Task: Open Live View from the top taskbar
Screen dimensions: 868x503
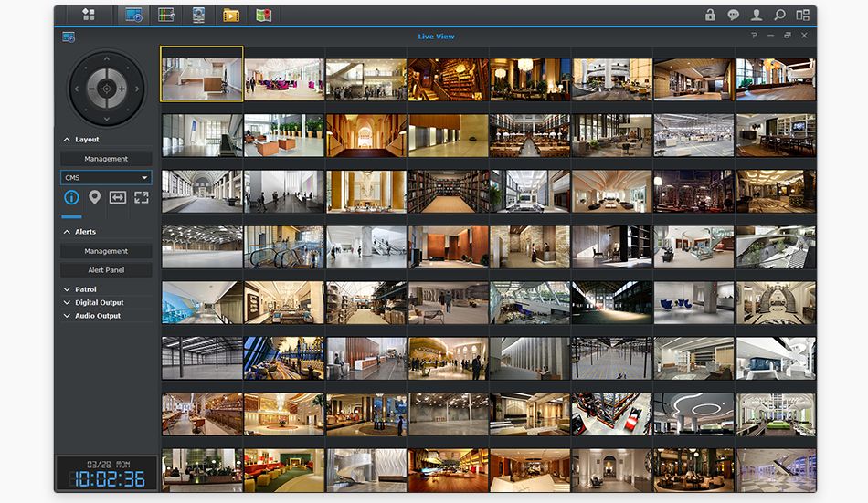Action: 133,15
